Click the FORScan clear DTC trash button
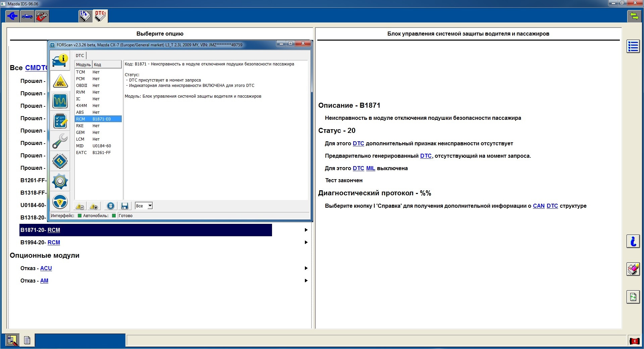 click(110, 206)
